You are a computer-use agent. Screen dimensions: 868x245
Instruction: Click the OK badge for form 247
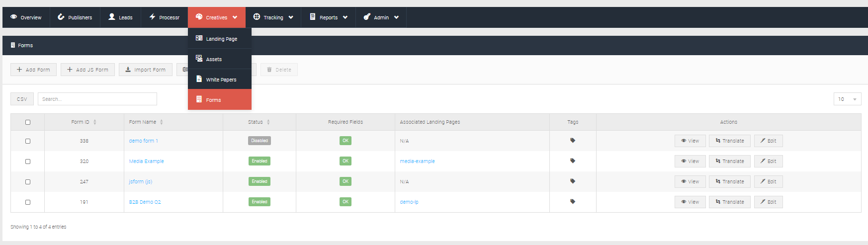tap(346, 181)
